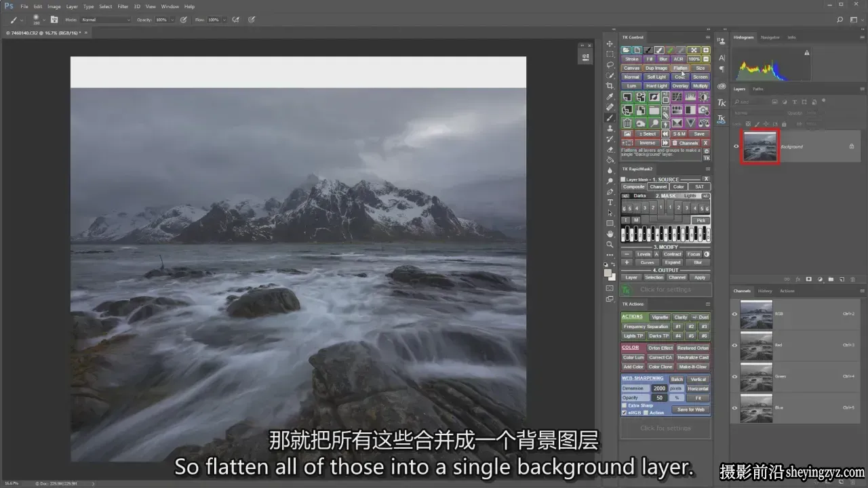Click the histogram cache warning triangle
Image resolution: width=868 pixels, height=488 pixels.
point(806,53)
